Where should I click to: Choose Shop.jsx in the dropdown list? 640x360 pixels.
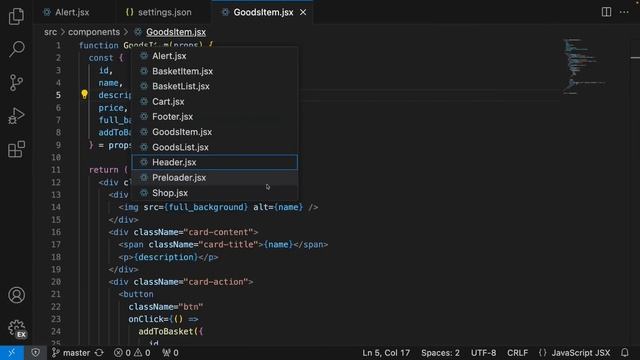(x=215, y=193)
